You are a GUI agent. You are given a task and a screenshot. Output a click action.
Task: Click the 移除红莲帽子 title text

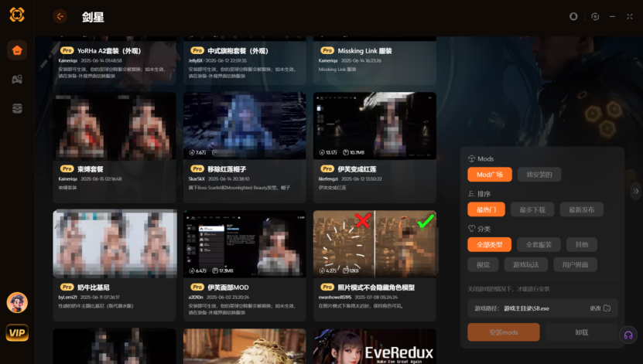pos(227,169)
